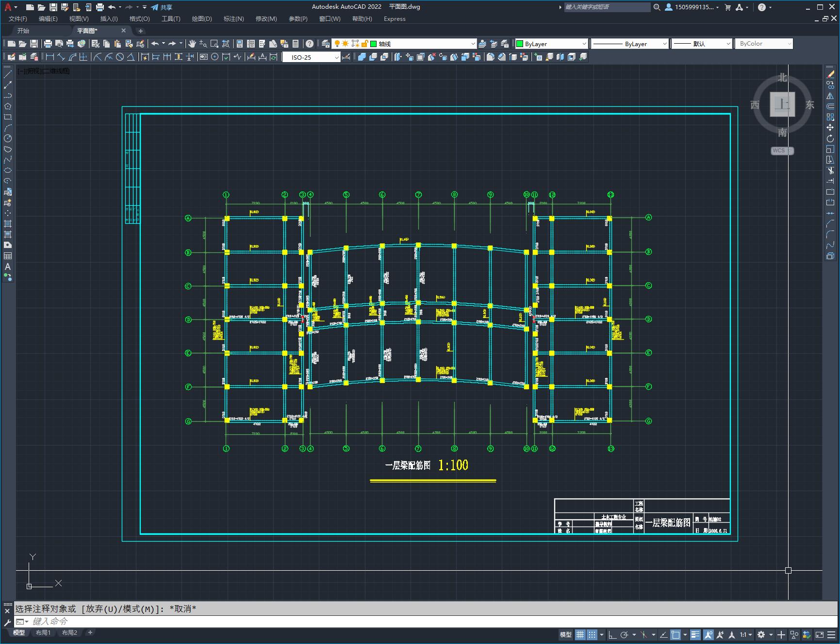Select the Hatch tool

8,224
